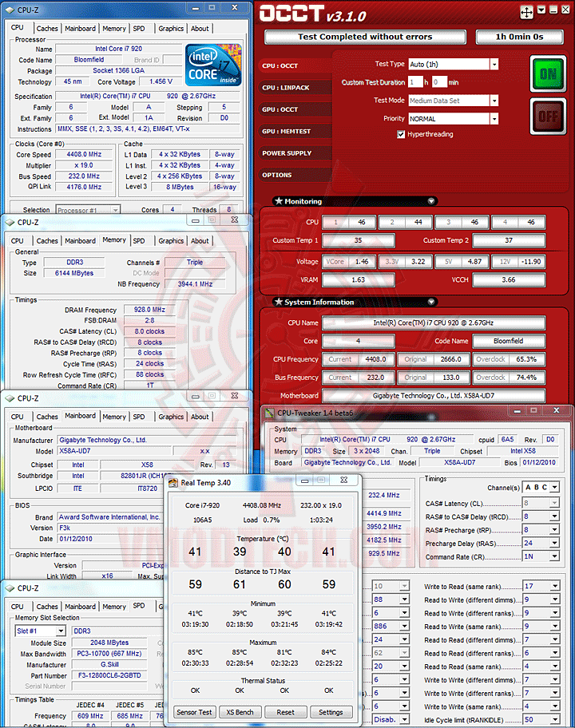Open Read to Read (same rank) dropdown

(x=554, y=667)
